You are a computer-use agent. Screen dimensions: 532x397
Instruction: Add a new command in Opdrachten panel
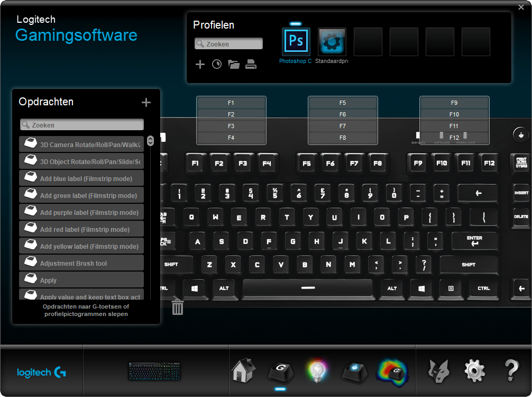146,102
